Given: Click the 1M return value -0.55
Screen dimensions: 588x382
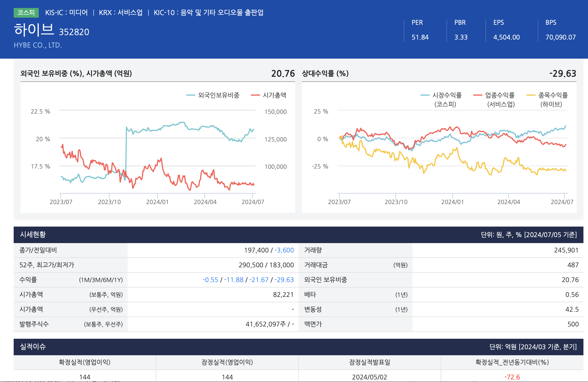Looking at the screenshot, I should pos(210,280).
